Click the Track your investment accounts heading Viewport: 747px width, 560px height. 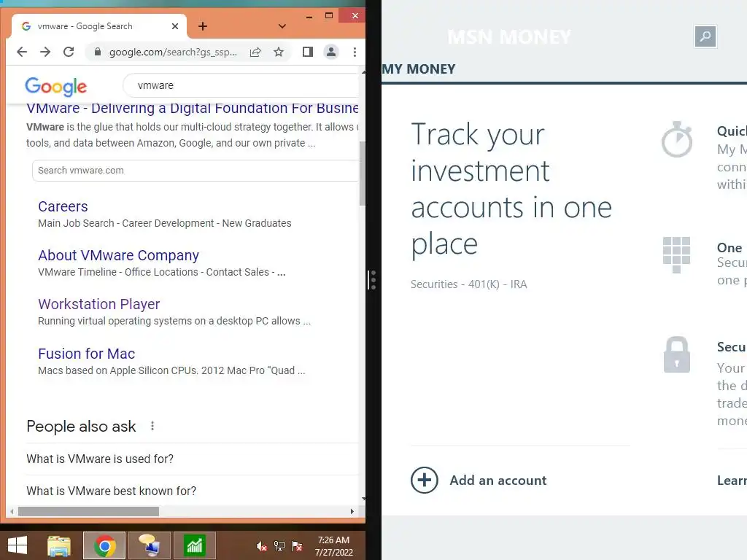coord(511,189)
